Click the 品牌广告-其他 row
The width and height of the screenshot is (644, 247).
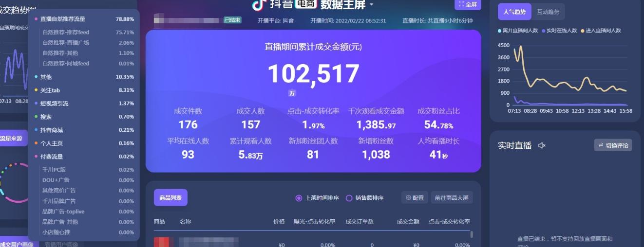[x=88, y=222]
